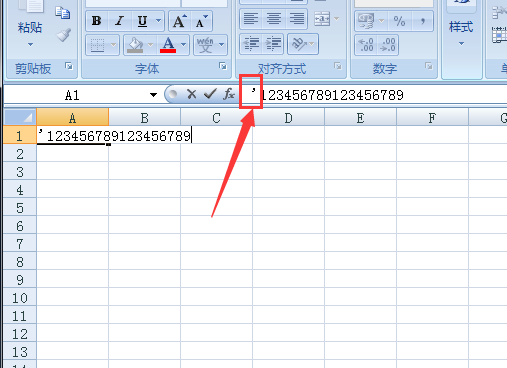Select column E header
This screenshot has width=507, height=368.
coord(360,117)
